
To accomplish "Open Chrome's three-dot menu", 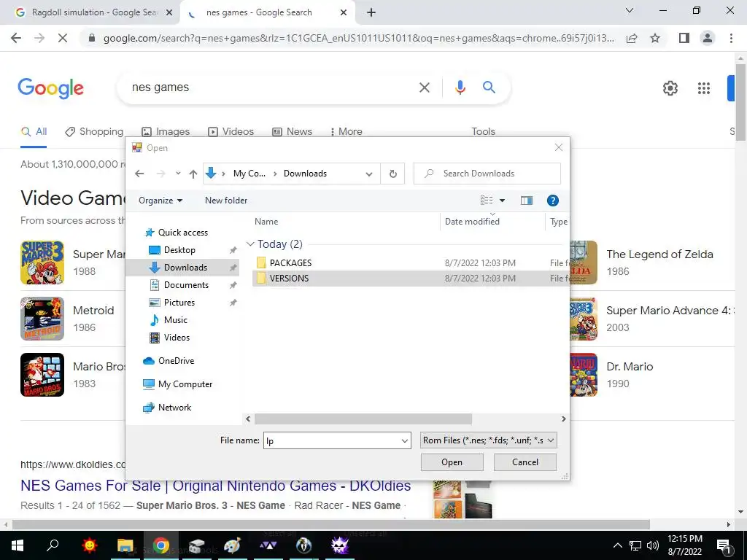I will 731,38.
